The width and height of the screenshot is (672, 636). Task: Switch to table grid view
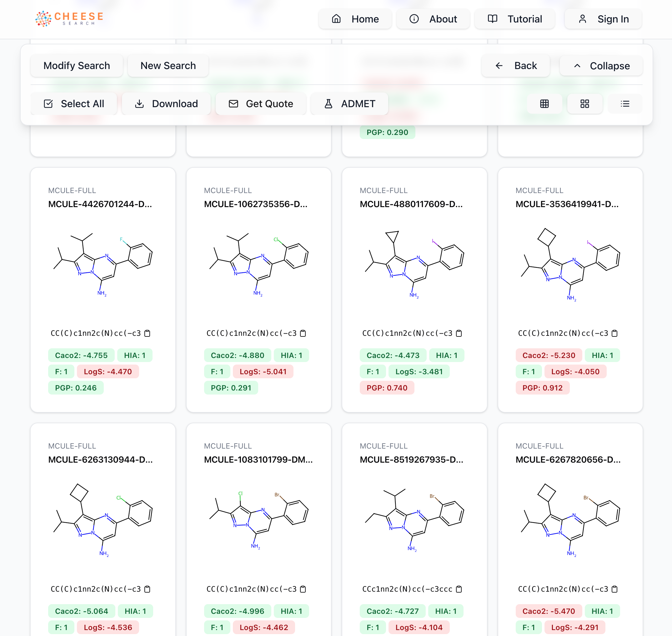point(544,104)
